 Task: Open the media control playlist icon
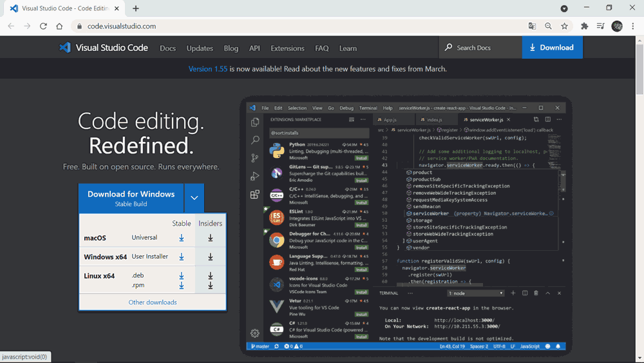coord(600,26)
